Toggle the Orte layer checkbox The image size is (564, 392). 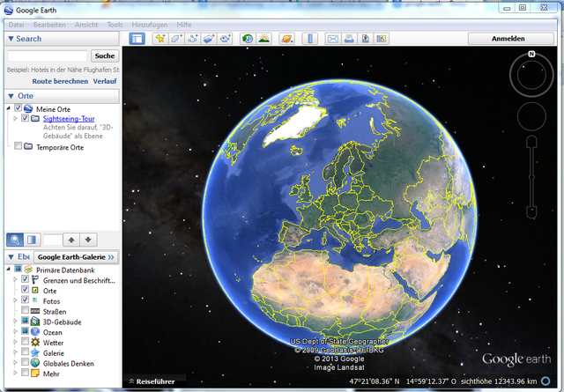[x=25, y=290]
